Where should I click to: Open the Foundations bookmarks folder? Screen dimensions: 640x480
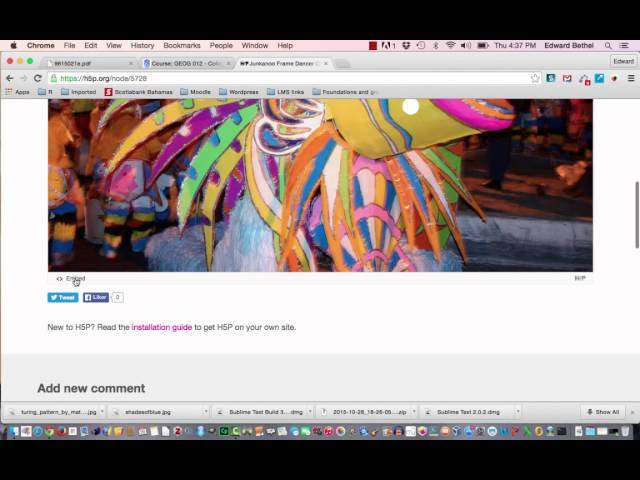click(345, 92)
